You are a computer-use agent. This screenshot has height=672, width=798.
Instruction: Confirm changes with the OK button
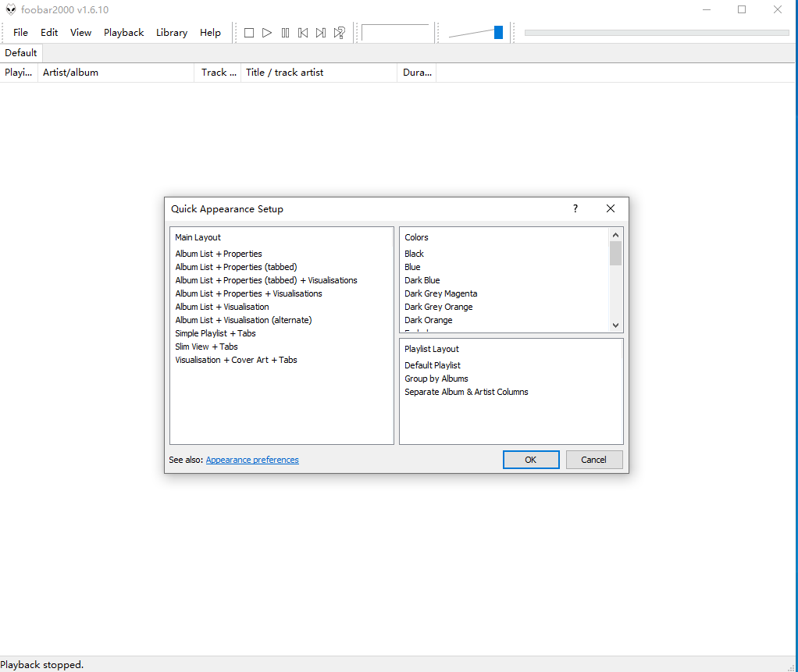(531, 460)
